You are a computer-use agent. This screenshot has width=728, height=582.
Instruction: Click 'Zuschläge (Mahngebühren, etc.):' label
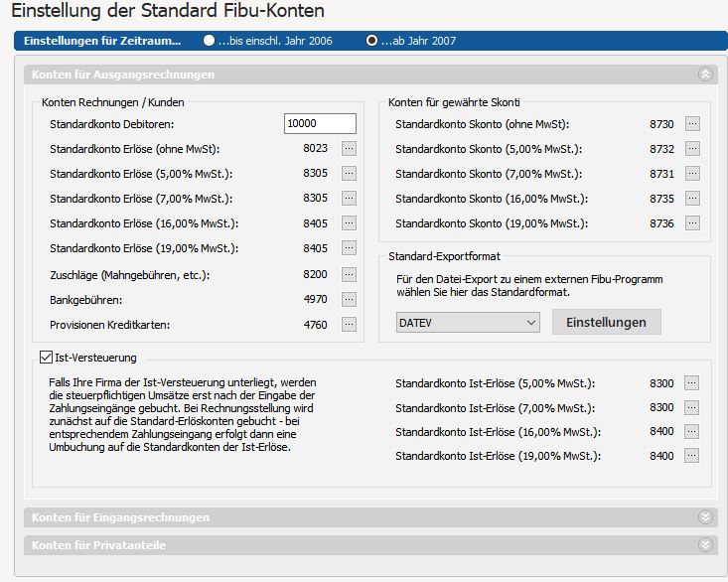(129, 275)
